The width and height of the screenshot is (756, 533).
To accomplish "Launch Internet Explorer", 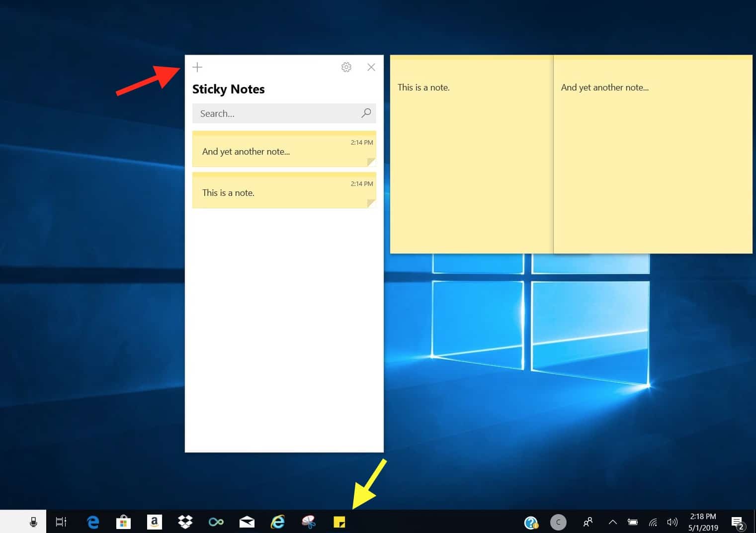I will [x=277, y=522].
